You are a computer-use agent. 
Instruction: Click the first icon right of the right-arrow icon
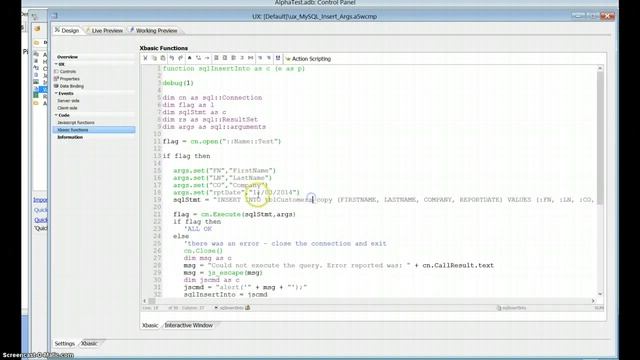point(216,58)
